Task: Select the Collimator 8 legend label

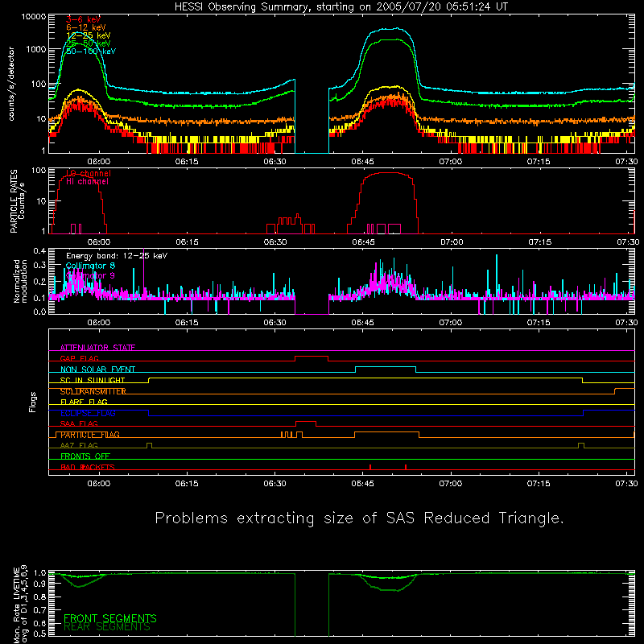Action: pos(90,266)
